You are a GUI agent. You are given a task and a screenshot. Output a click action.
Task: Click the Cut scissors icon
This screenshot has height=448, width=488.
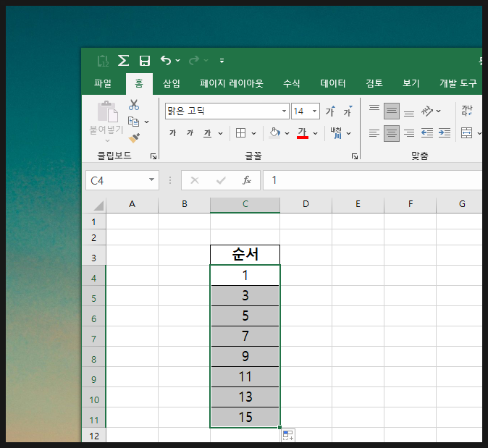134,105
